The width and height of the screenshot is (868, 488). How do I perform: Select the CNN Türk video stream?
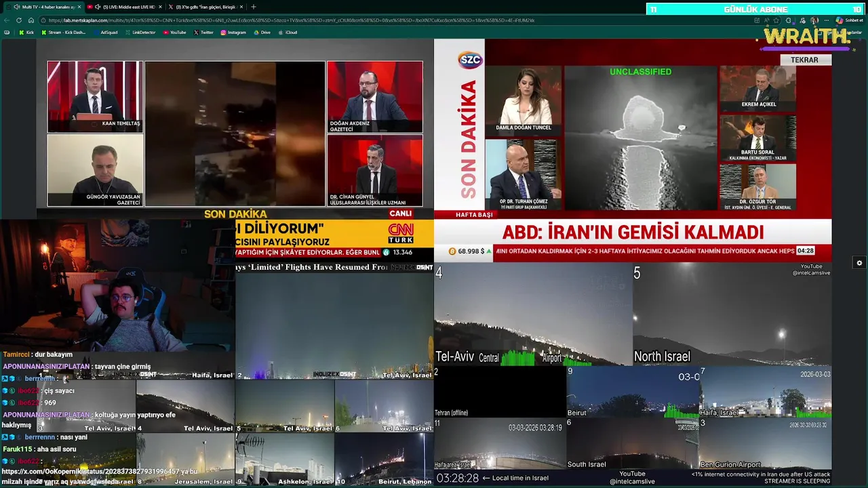[235, 150]
